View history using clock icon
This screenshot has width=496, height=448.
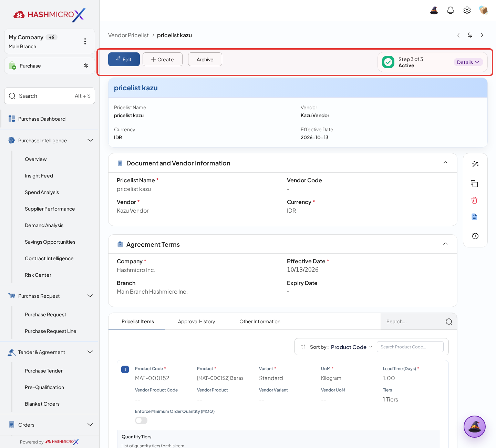pos(475,236)
